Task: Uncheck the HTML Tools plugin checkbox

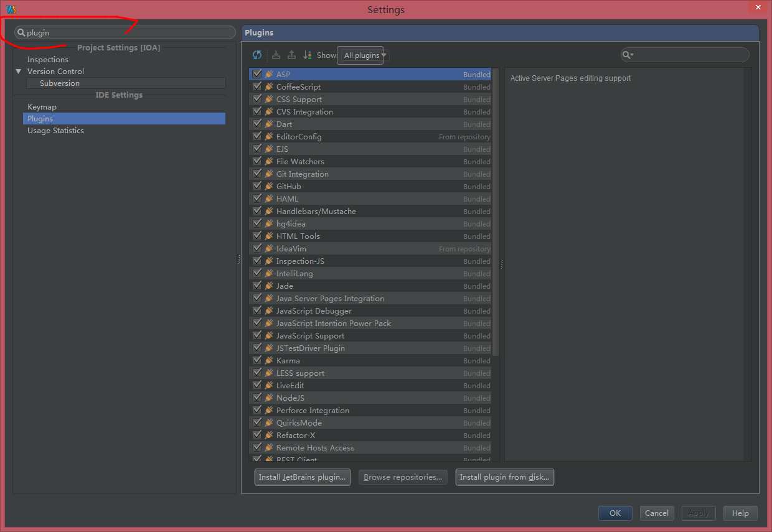Action: pos(257,236)
